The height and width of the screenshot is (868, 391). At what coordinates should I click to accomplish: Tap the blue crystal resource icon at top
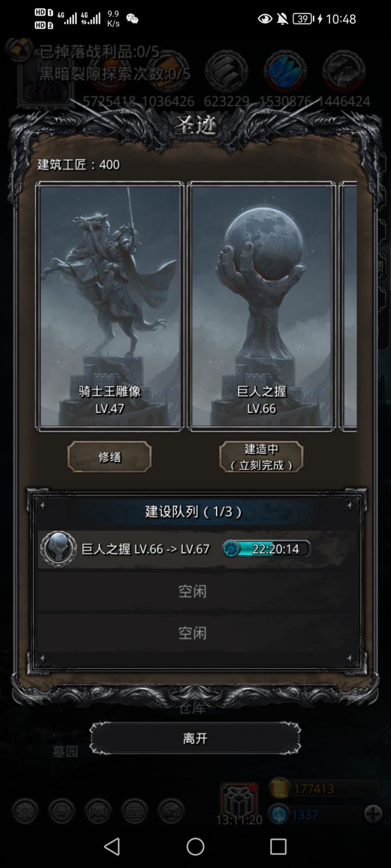pyautogui.click(x=285, y=71)
